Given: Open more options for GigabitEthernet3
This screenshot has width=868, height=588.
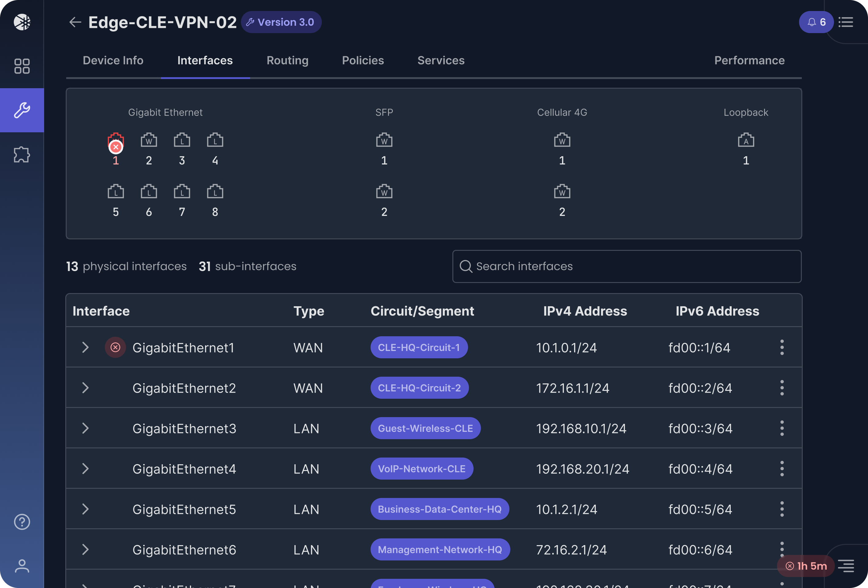Looking at the screenshot, I should 782,428.
